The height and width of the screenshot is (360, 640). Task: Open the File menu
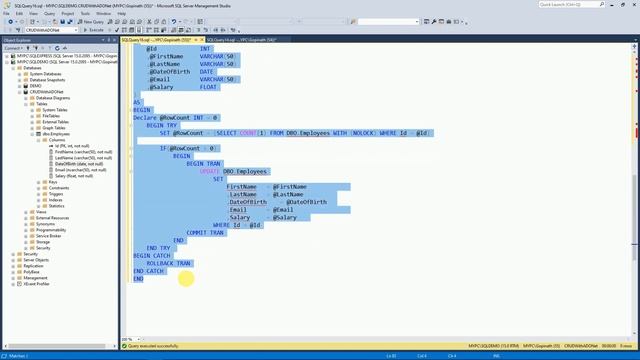coord(6,13)
